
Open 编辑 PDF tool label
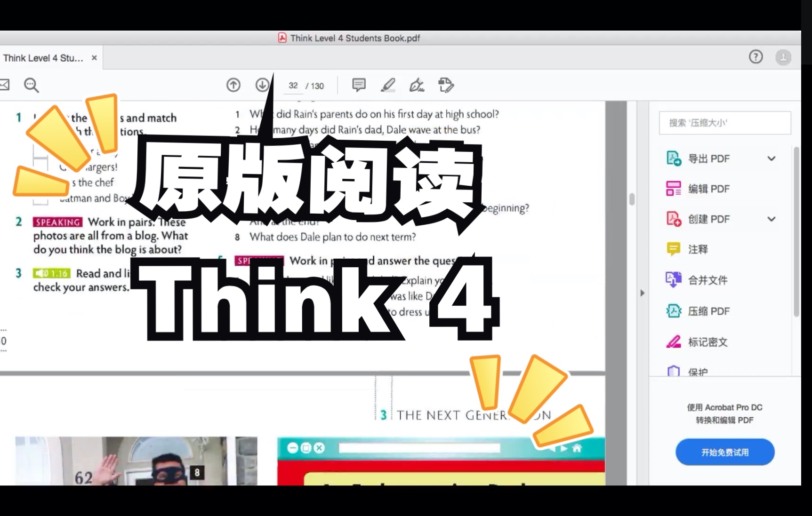(x=709, y=189)
